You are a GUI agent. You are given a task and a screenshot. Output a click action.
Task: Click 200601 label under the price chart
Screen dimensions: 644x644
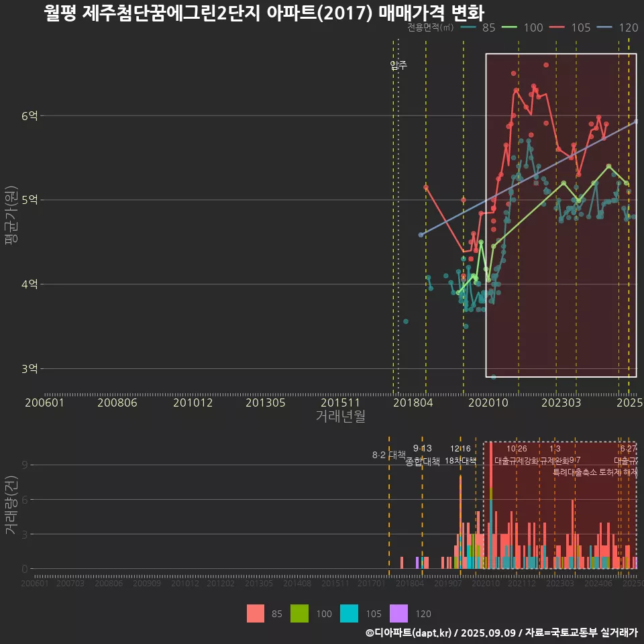44,402
